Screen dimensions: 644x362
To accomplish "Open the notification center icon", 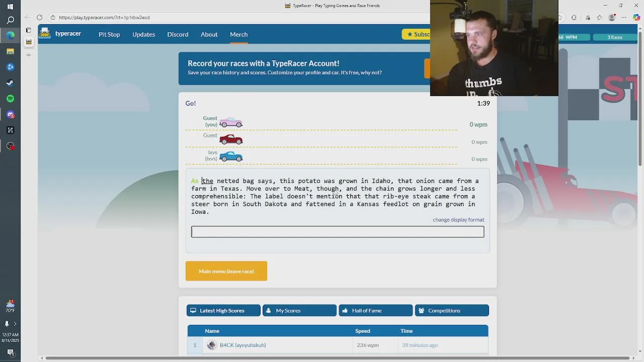I will click(x=10, y=353).
